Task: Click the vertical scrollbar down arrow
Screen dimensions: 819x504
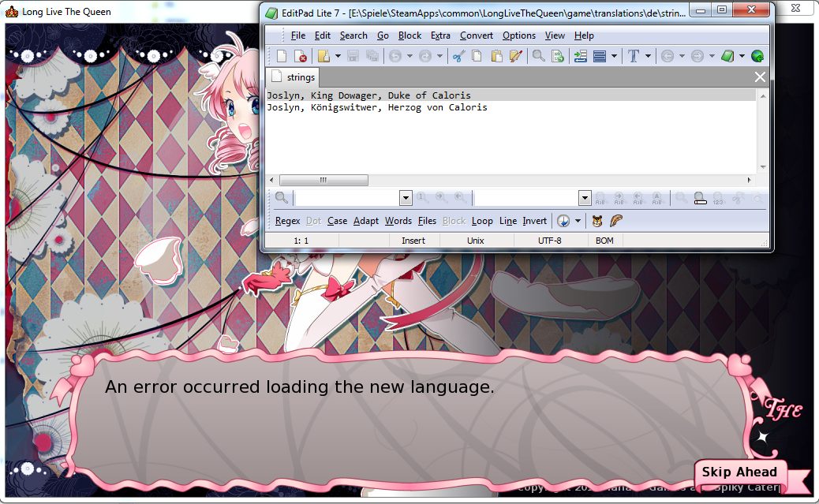Action: tap(763, 168)
